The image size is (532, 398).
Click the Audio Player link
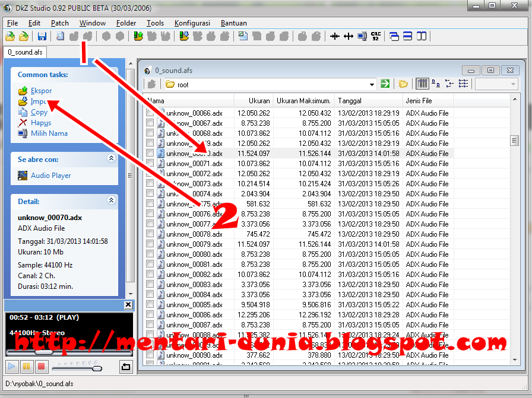click(51, 175)
